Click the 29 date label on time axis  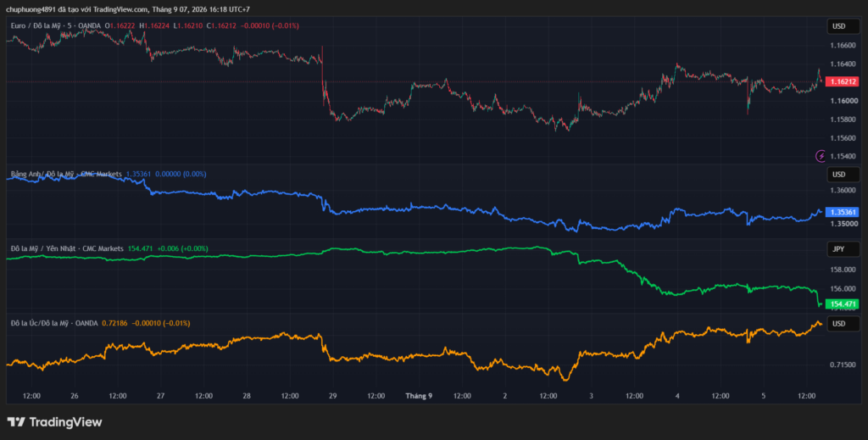click(x=332, y=396)
